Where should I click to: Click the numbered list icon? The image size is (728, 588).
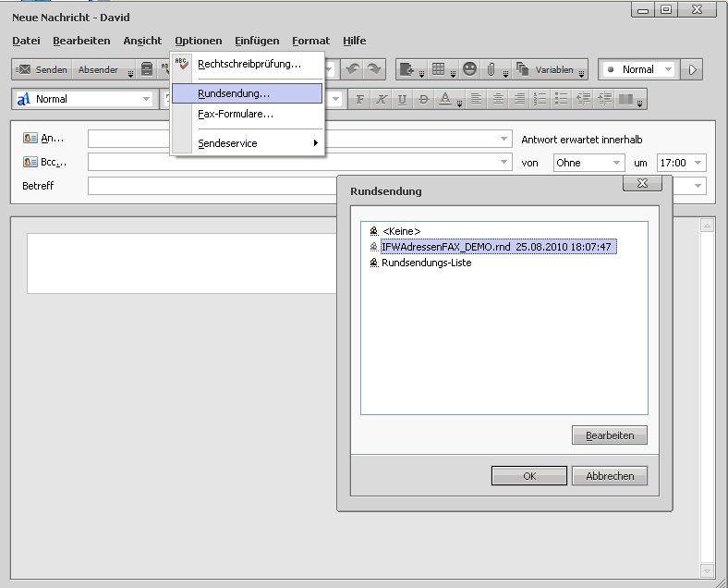tap(540, 99)
